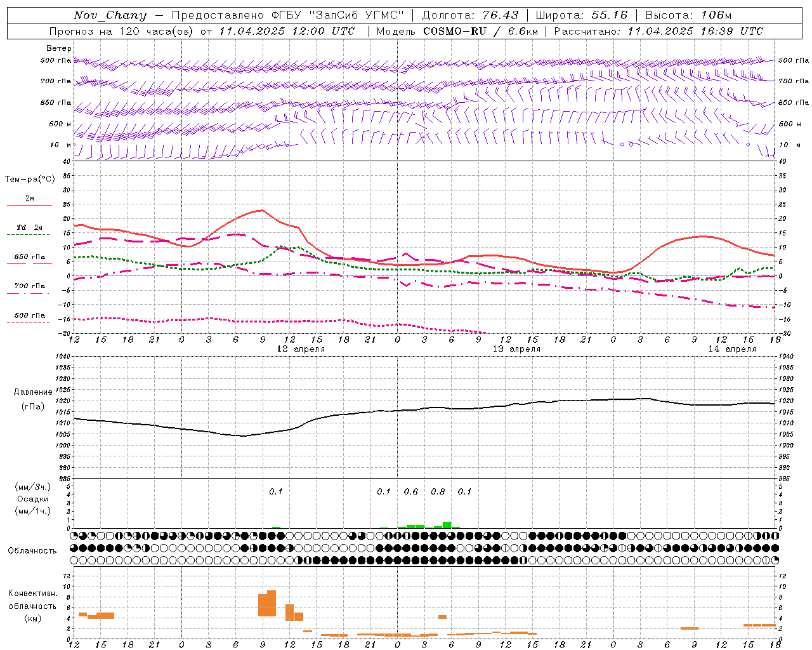Click the tallest orange convective cloud bar
The height and width of the screenshot is (650, 812).
coord(272,603)
